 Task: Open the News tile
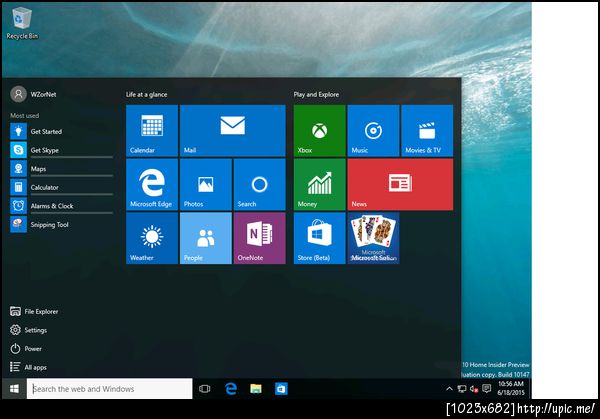point(400,184)
